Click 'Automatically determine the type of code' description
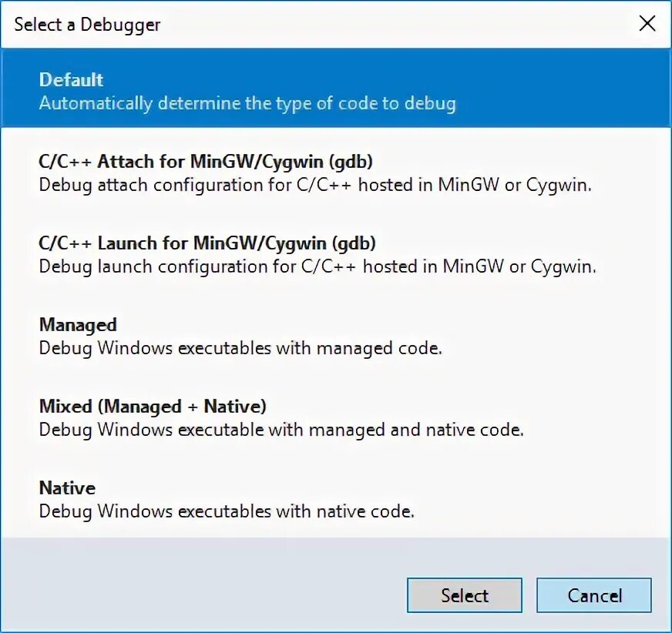 click(x=247, y=103)
